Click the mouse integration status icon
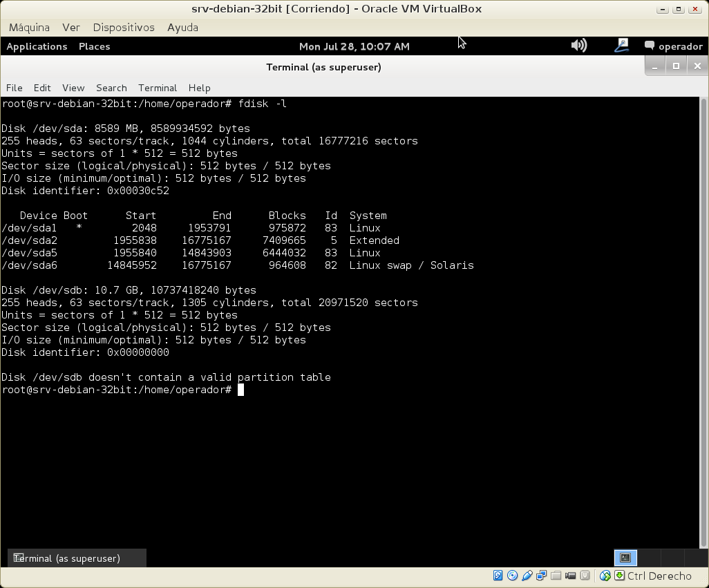The image size is (709, 588). [605, 576]
